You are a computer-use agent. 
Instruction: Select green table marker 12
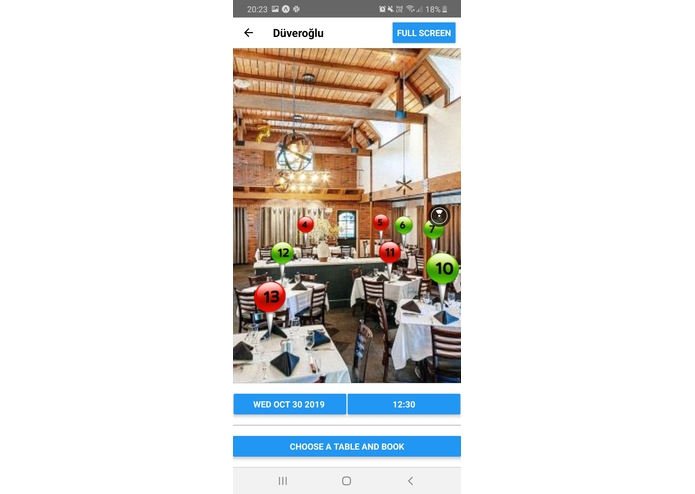[x=283, y=253]
